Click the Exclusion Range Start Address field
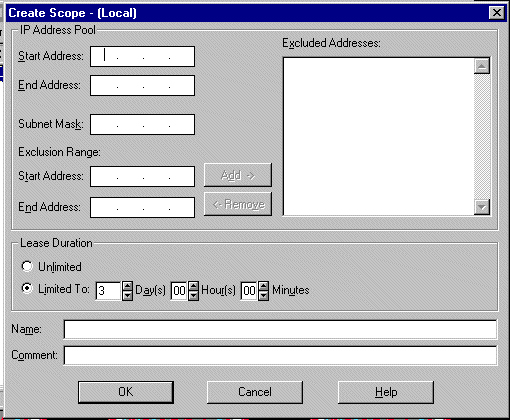 [142, 177]
